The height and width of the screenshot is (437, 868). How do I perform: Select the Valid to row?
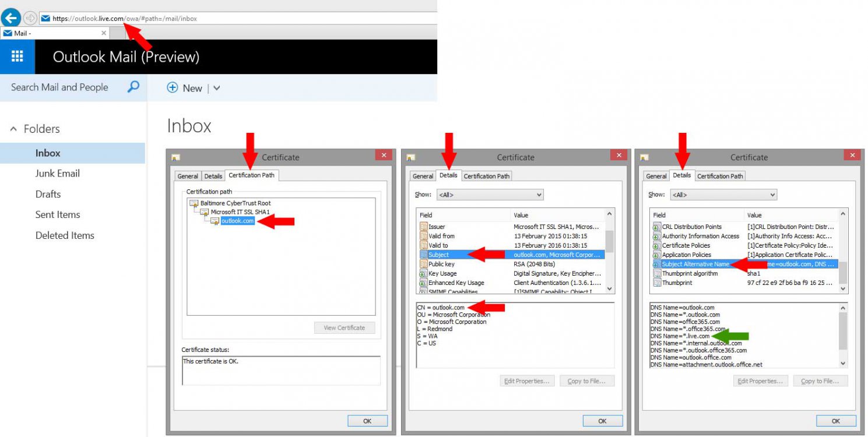(x=511, y=245)
